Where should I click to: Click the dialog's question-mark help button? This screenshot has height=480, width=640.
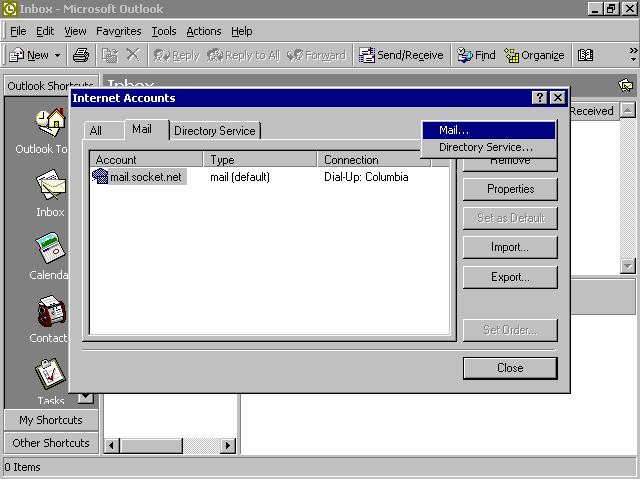[540, 98]
